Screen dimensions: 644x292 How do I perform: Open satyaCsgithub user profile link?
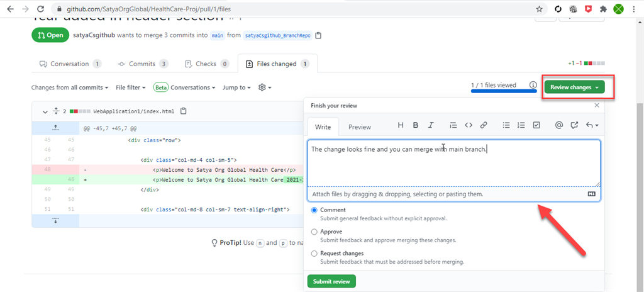pyautogui.click(x=94, y=35)
